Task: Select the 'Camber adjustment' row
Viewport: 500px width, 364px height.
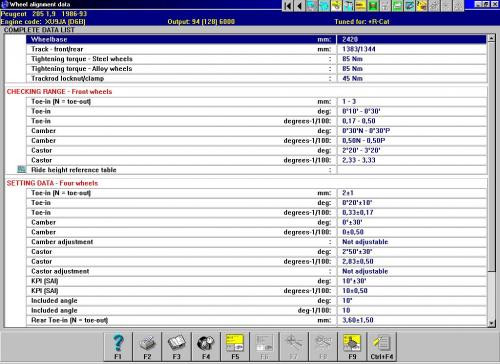Action: 256,242
